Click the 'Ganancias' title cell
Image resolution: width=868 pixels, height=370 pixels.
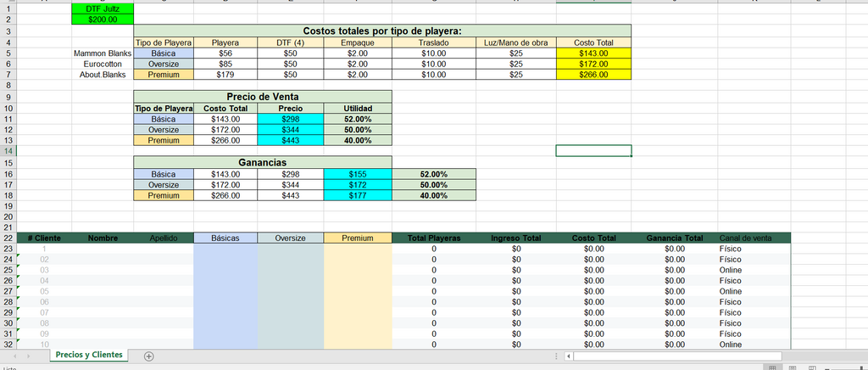[263, 163]
